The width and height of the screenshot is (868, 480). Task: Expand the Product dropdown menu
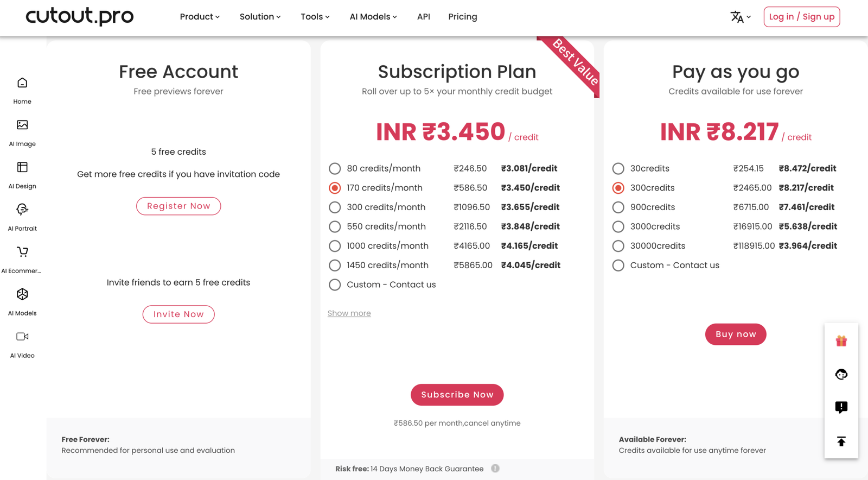[200, 17]
